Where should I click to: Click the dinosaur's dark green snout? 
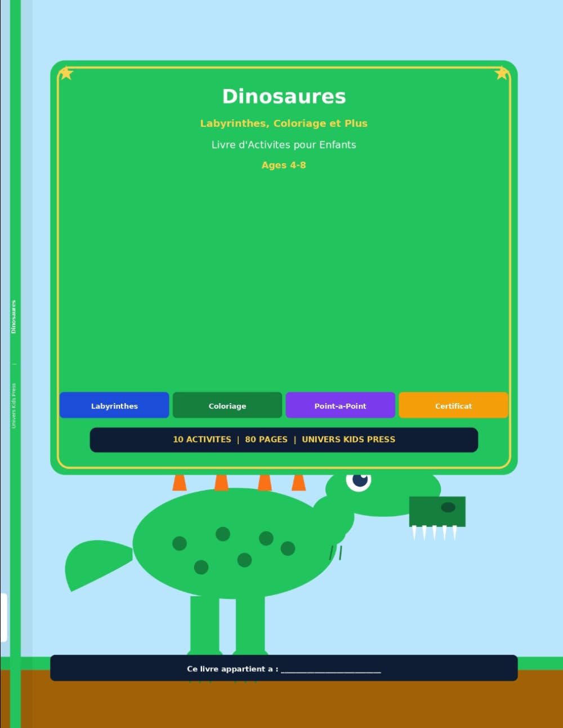pos(437,511)
